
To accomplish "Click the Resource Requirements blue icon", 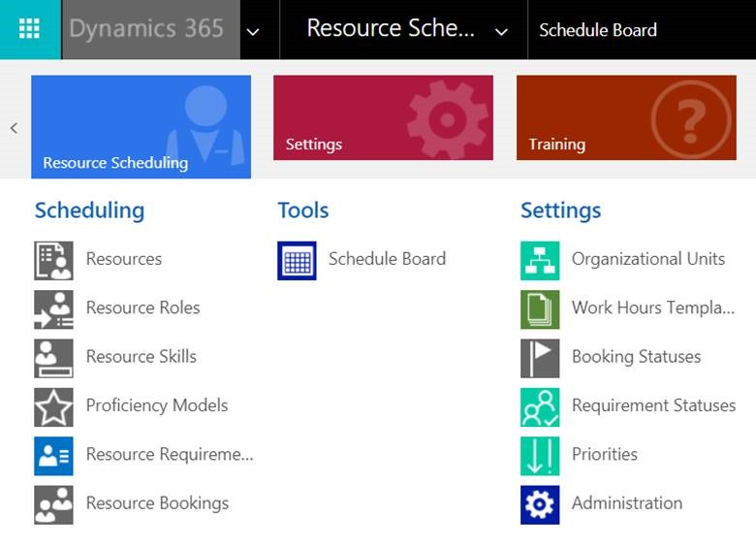I will (53, 456).
